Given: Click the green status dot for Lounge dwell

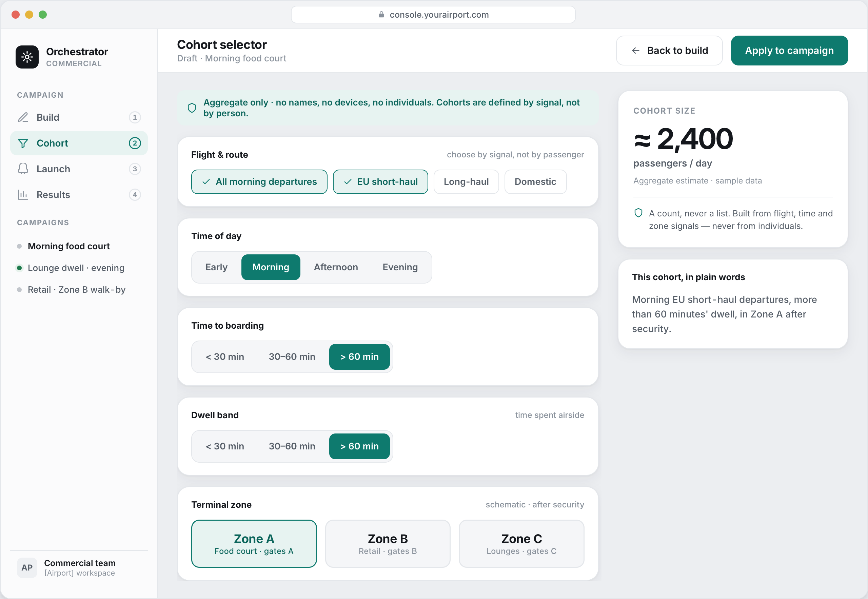Looking at the screenshot, I should (19, 268).
